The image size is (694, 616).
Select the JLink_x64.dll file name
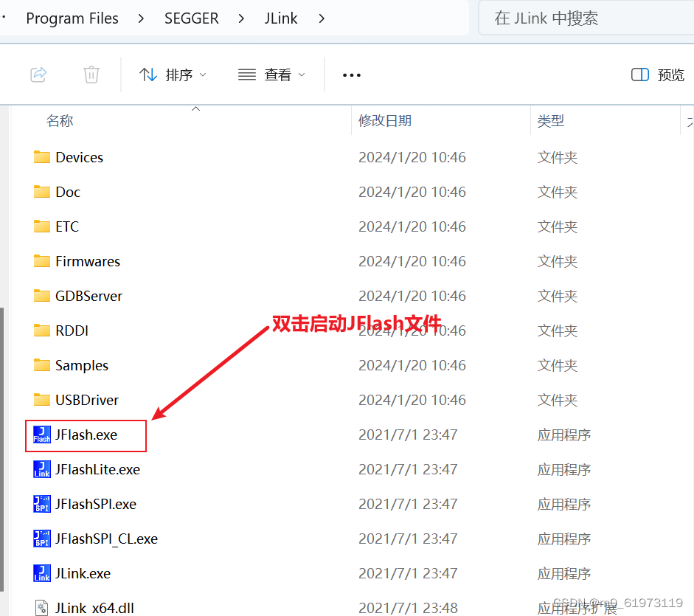click(x=94, y=608)
